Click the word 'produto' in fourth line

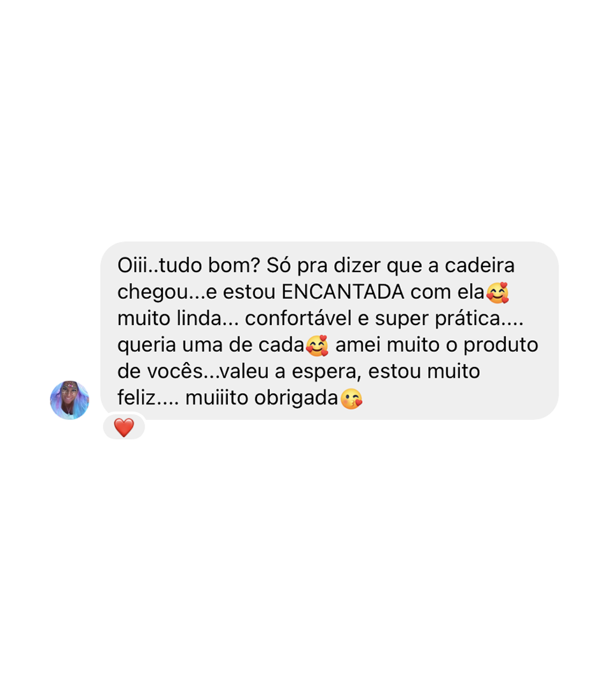pyautogui.click(x=501, y=345)
